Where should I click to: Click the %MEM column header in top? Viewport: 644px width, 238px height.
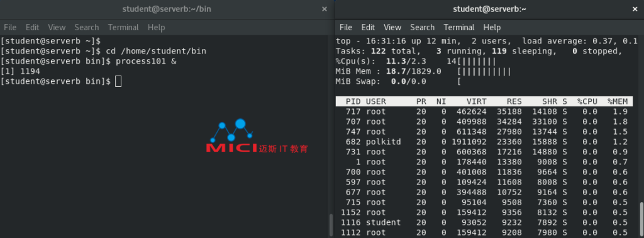coord(618,101)
